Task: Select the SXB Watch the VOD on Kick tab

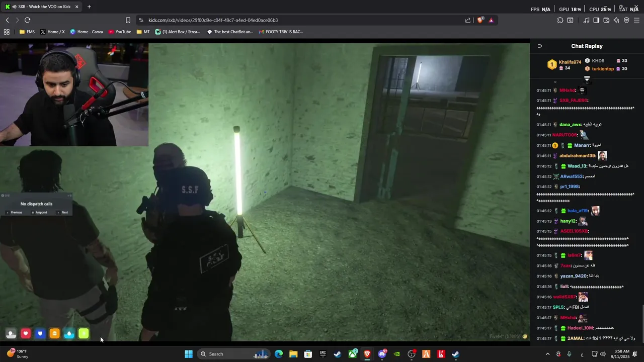Action: click(42, 7)
